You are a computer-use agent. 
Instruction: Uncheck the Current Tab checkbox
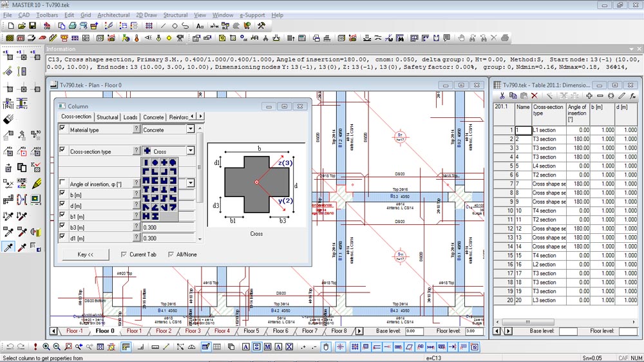tap(124, 254)
